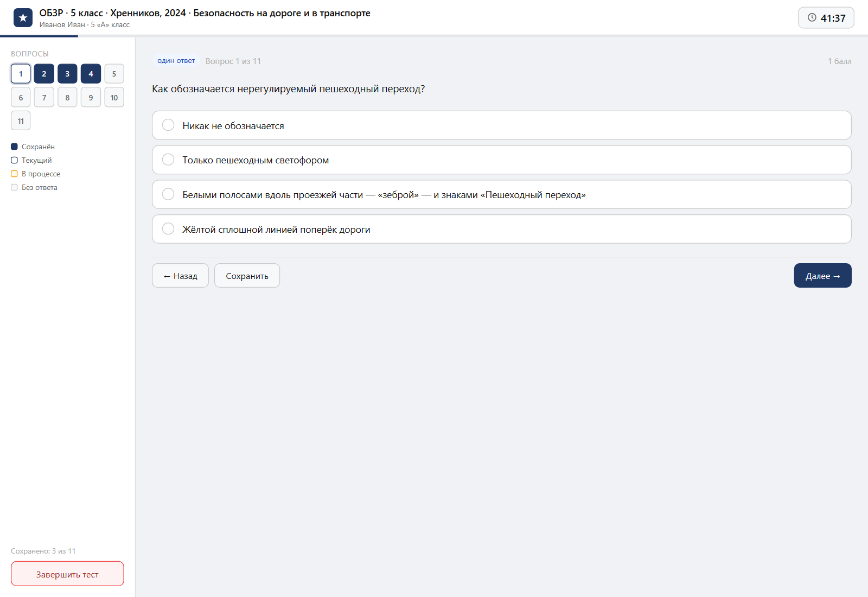
Task: Click the «один ответ» badge
Action: pos(176,61)
